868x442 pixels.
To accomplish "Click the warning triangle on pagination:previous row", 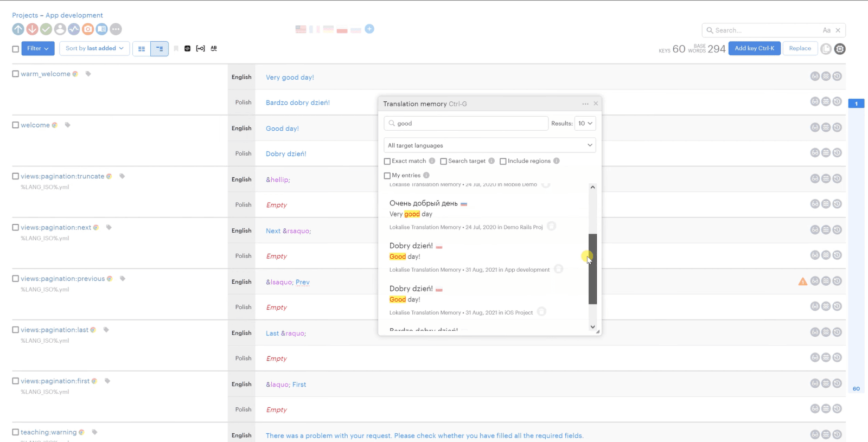I will coord(802,281).
